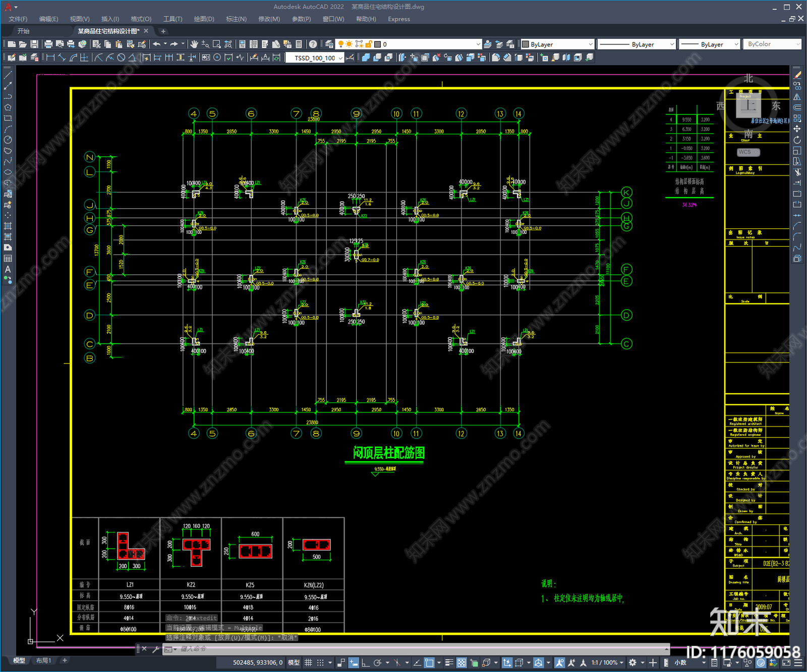Open Layer Properties Manager icon

(329, 44)
